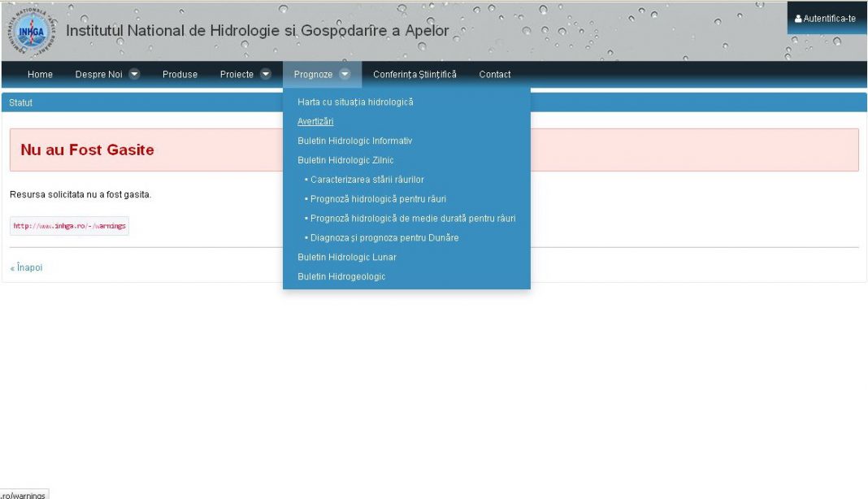Select Conferința Științifică from the navigation

click(x=413, y=74)
